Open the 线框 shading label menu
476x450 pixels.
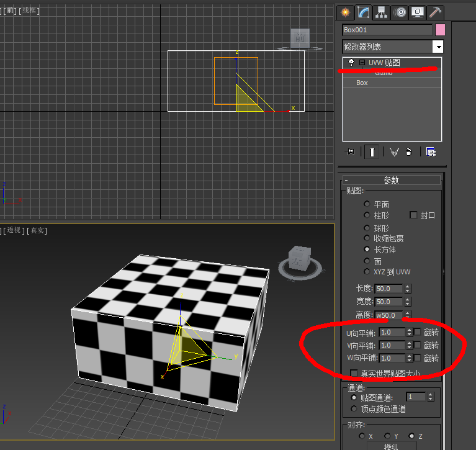point(29,11)
